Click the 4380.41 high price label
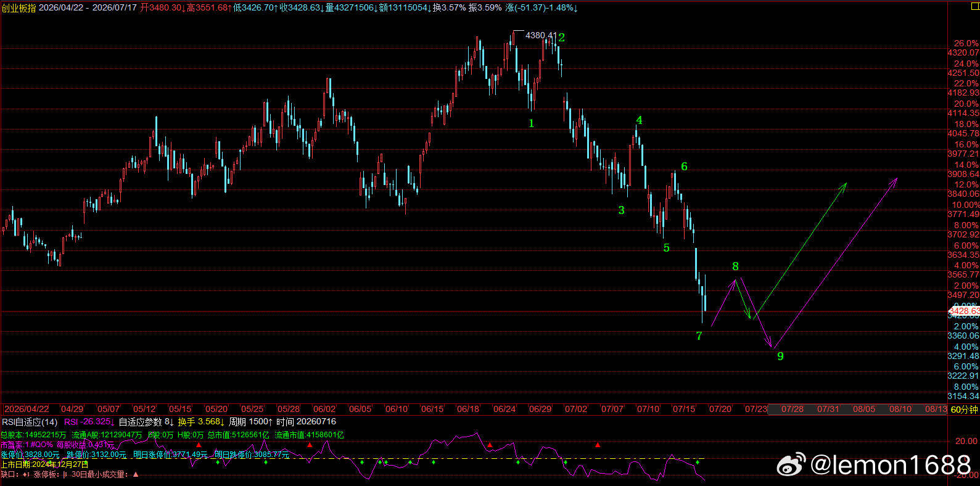The width and height of the screenshot is (980, 486). coord(541,35)
